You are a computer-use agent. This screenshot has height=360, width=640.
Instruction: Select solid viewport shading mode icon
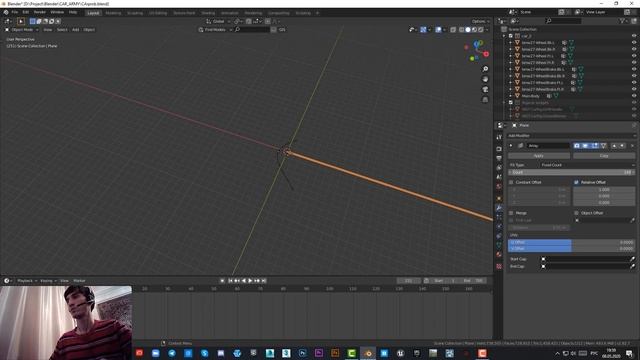click(x=468, y=29)
